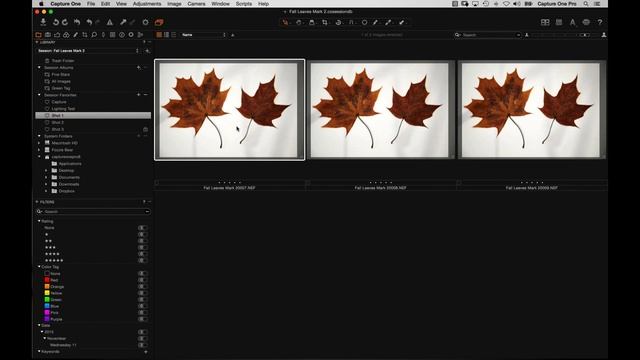Open the Crop composition tool tab

tap(84, 35)
